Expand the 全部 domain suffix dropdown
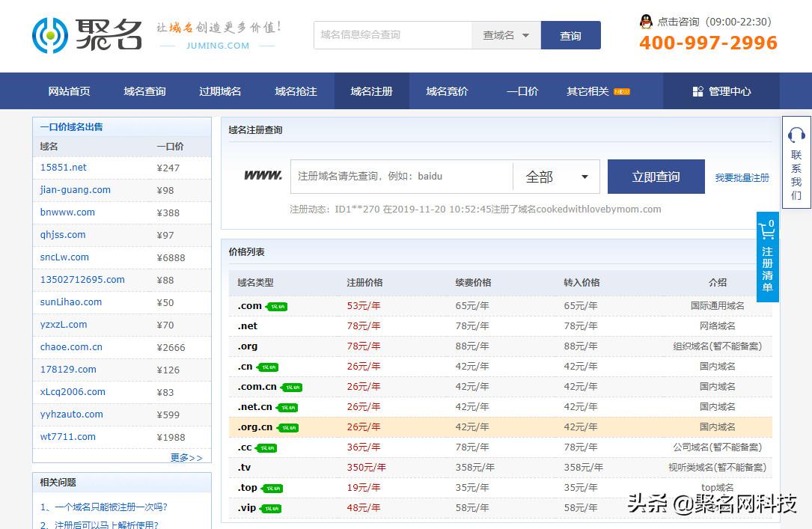This screenshot has width=812, height=529. (556, 177)
